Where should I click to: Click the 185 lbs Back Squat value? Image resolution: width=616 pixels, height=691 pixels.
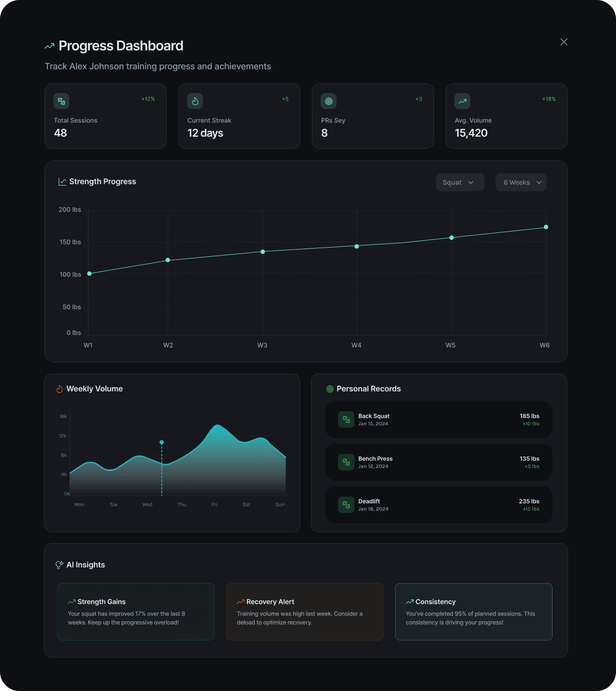coord(529,416)
